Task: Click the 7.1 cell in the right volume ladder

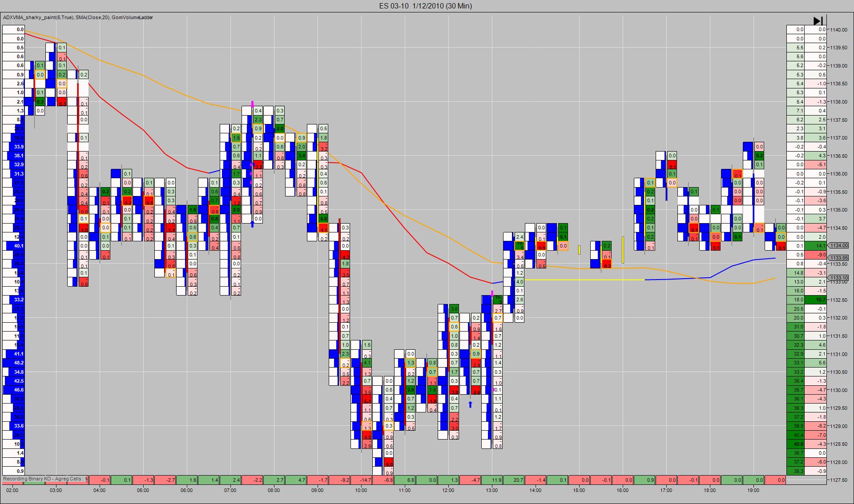Action: click(x=796, y=111)
